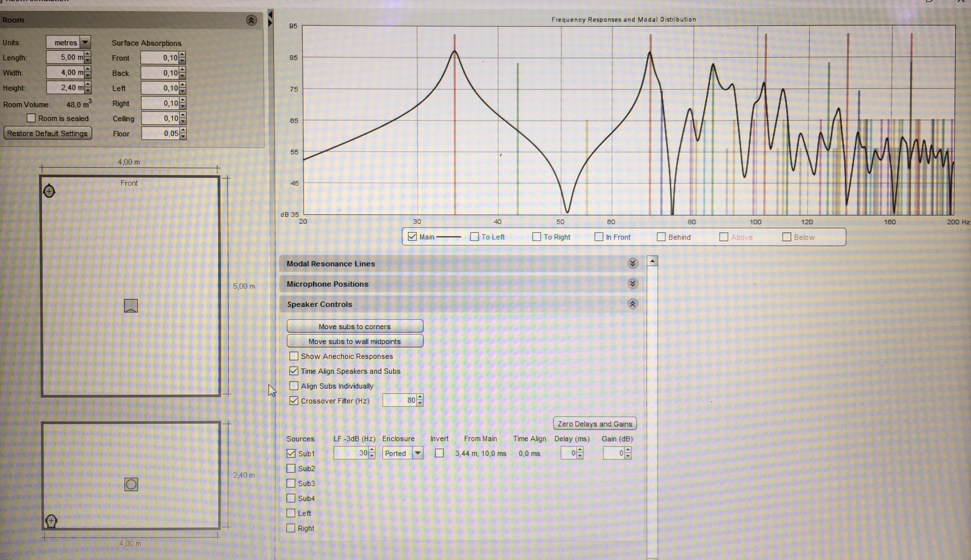Collapse the Speaker Controls section chevron

pyautogui.click(x=633, y=304)
